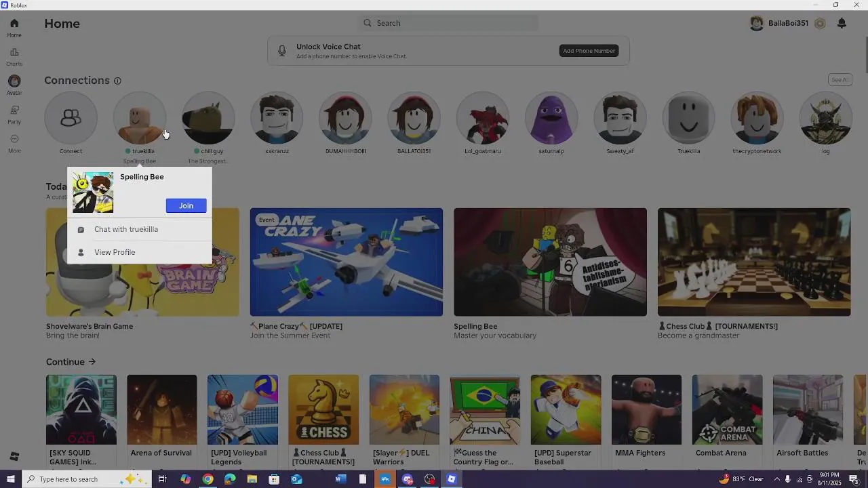Screen dimensions: 868x488
Task: Open Airsoft Battles tile
Action: [808, 410]
